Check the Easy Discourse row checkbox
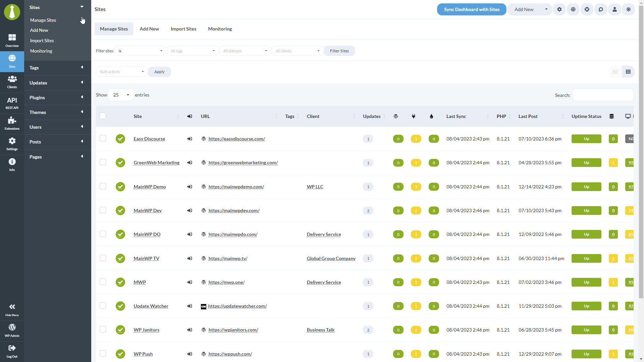 pos(103,138)
